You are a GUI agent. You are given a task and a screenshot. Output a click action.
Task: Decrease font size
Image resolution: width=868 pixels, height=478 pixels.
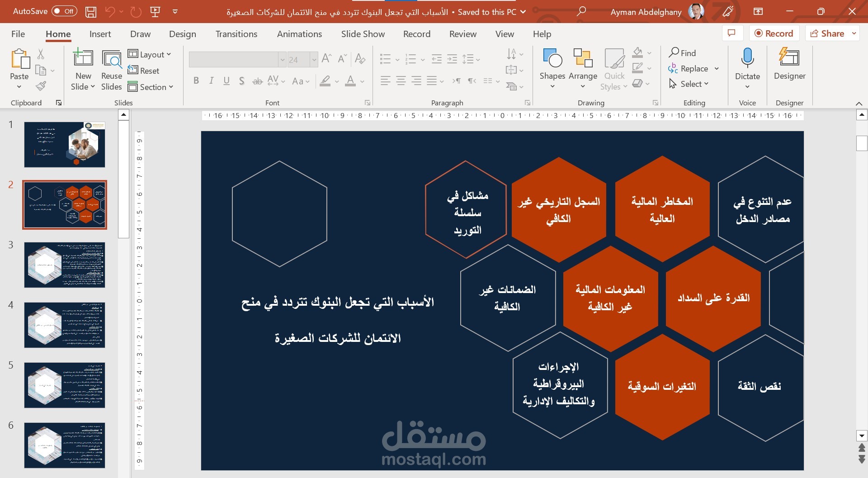pos(342,58)
